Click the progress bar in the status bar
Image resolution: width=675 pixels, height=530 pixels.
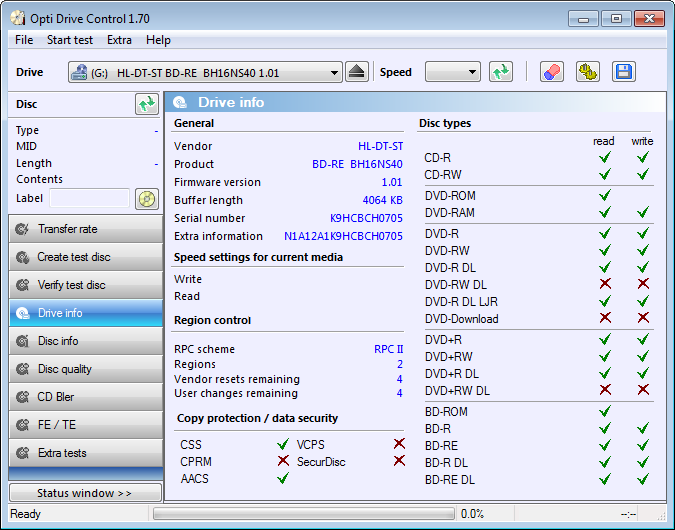(x=303, y=514)
